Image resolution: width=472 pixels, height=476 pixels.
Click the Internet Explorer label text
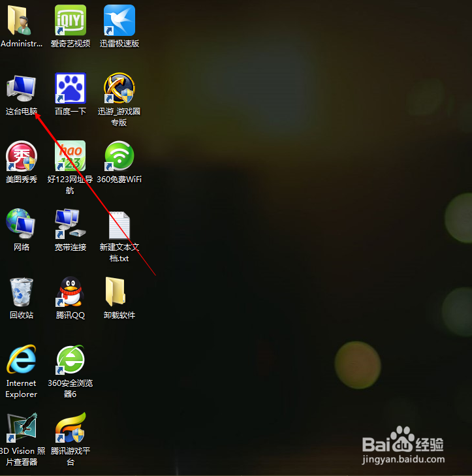pyautogui.click(x=22, y=389)
